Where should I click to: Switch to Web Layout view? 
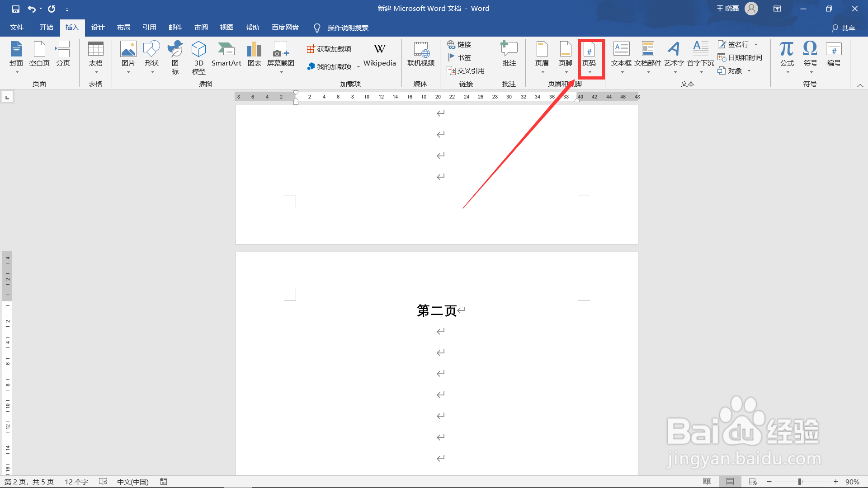(753, 482)
